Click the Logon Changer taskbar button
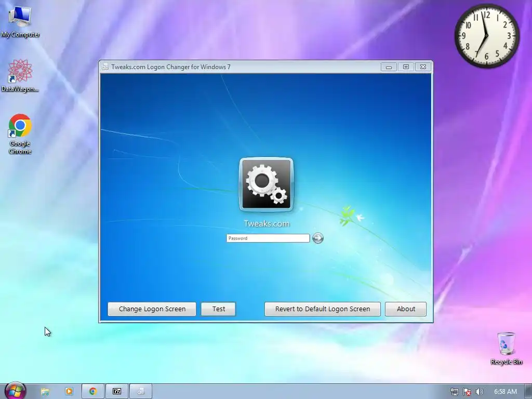The image size is (532, 399). click(141, 392)
